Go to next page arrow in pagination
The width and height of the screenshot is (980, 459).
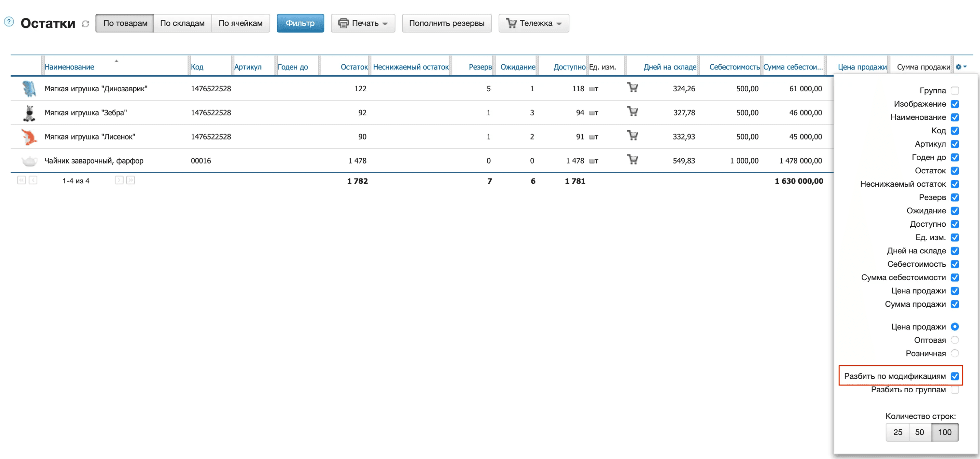tap(119, 180)
